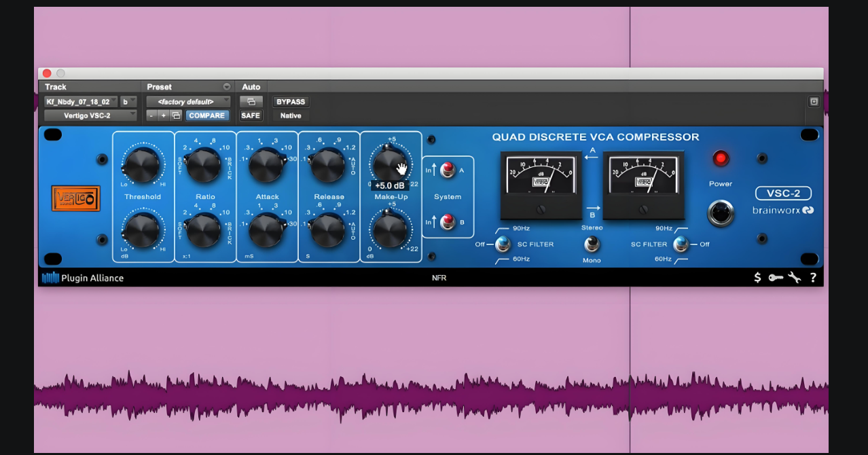Click channel A meter calibration screw
Image resolution: width=868 pixels, height=455 pixels.
(541, 210)
